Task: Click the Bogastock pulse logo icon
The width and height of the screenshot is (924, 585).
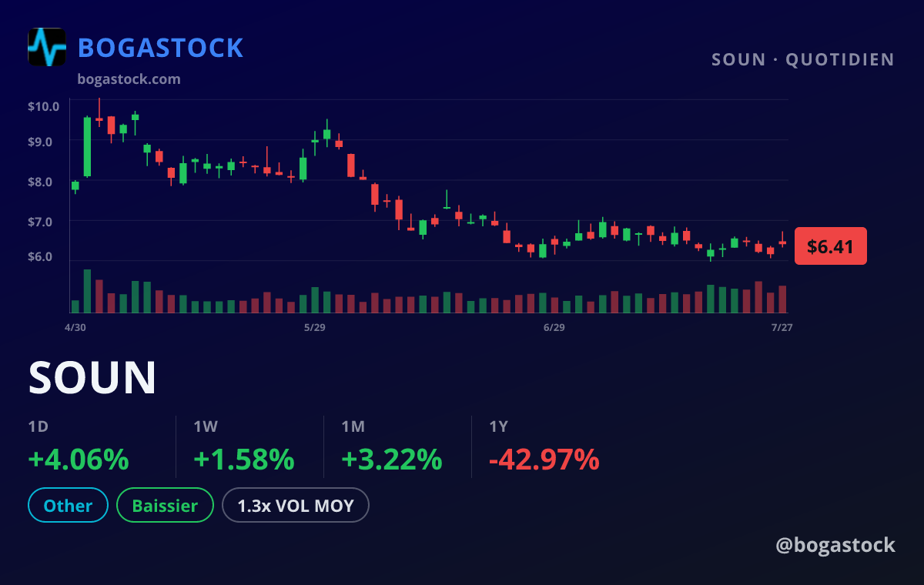Action: coord(47,47)
